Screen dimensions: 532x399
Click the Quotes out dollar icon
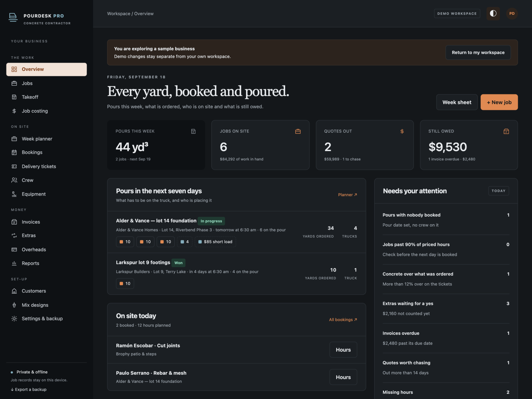(402, 131)
